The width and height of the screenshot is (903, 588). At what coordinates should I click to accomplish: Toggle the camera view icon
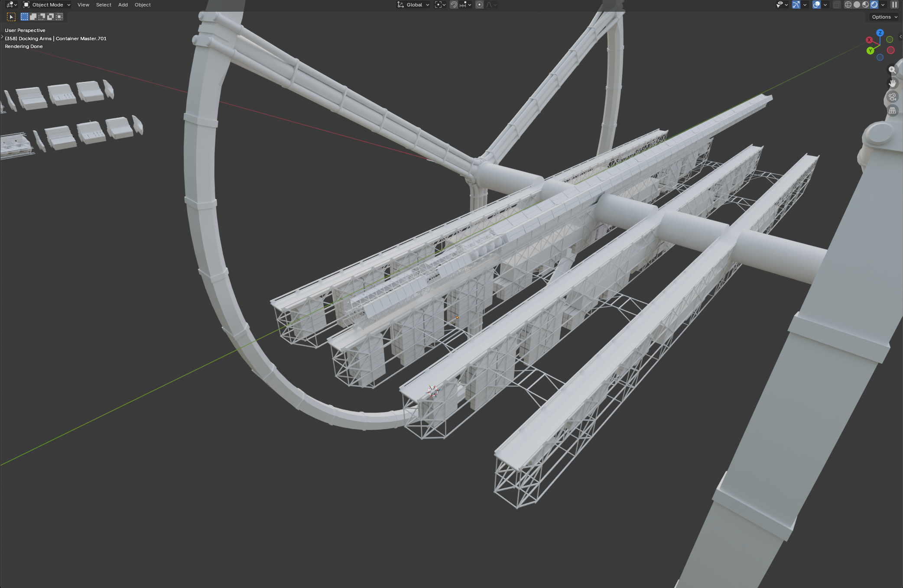coord(892,97)
